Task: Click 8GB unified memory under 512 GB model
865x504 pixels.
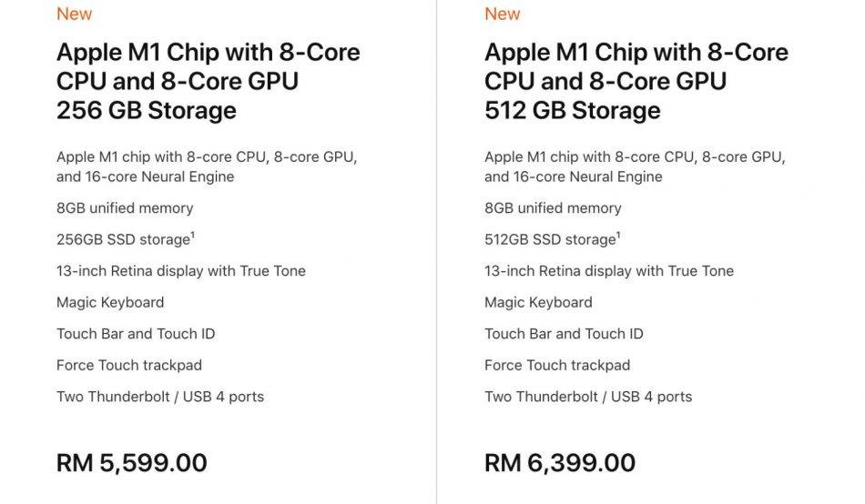Action: pos(553,208)
